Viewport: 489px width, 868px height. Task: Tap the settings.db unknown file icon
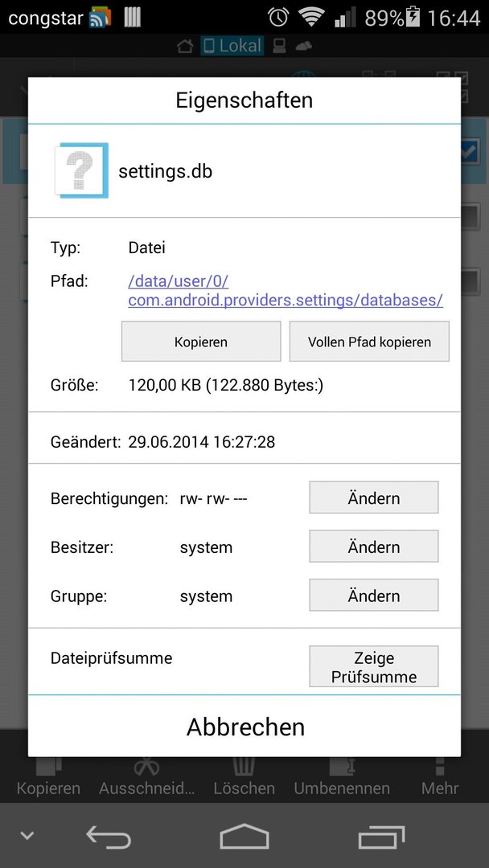81,170
